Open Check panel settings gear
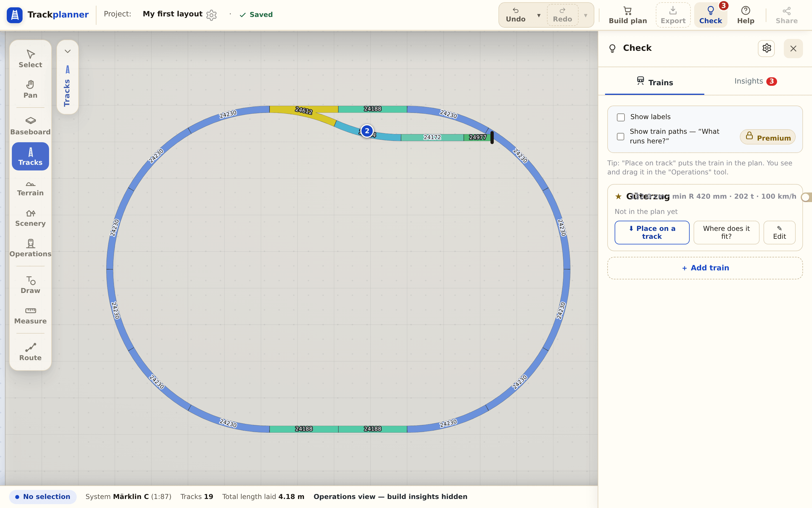The width and height of the screenshot is (812, 508). click(x=766, y=48)
